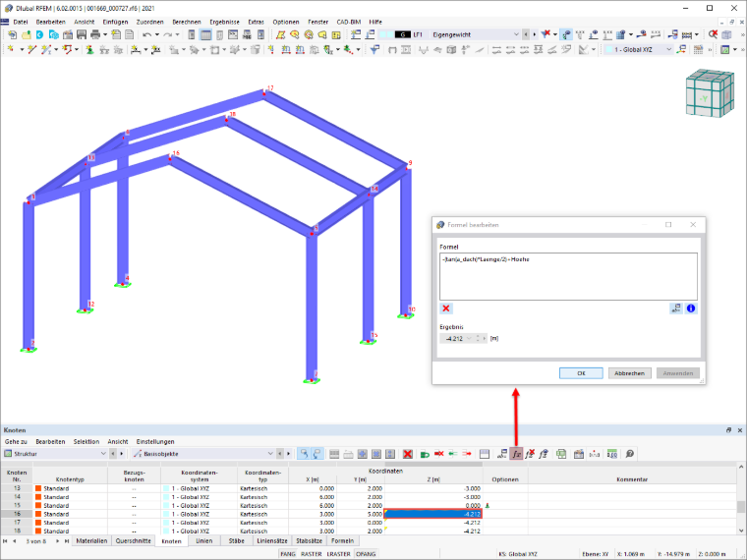Click the orange Standard swatch in row 13
The width and height of the screenshot is (747, 560).
(38, 488)
